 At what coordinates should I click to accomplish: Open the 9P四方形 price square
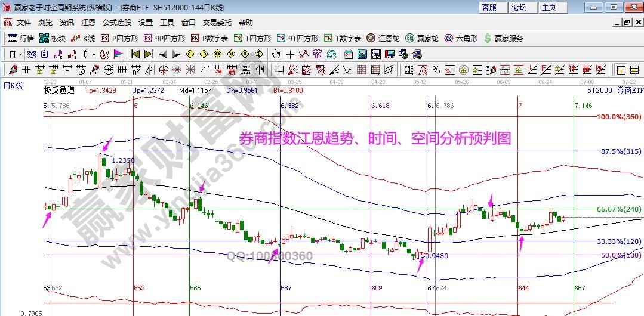point(164,38)
